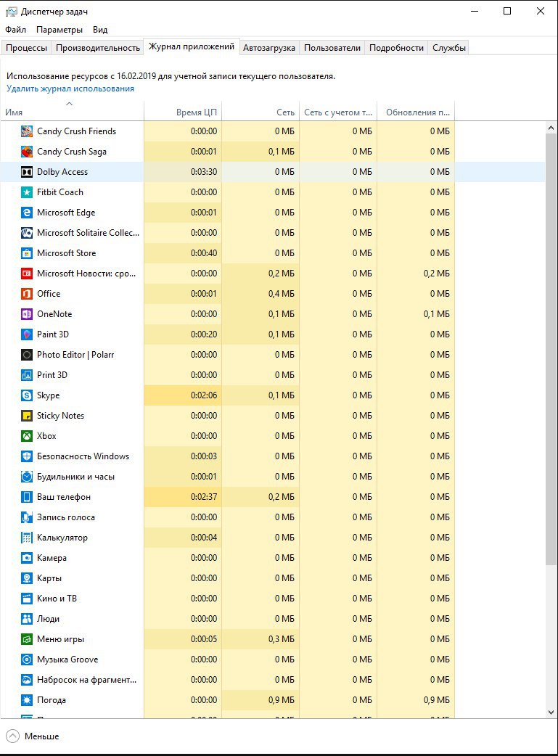Sort by the Сеть column header
The height and width of the screenshot is (756, 558).
pyautogui.click(x=260, y=112)
